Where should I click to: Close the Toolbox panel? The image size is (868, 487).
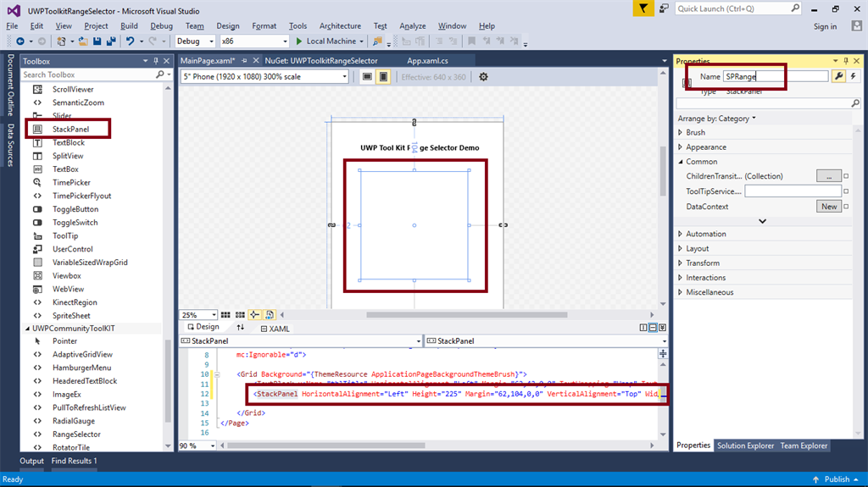click(x=166, y=61)
